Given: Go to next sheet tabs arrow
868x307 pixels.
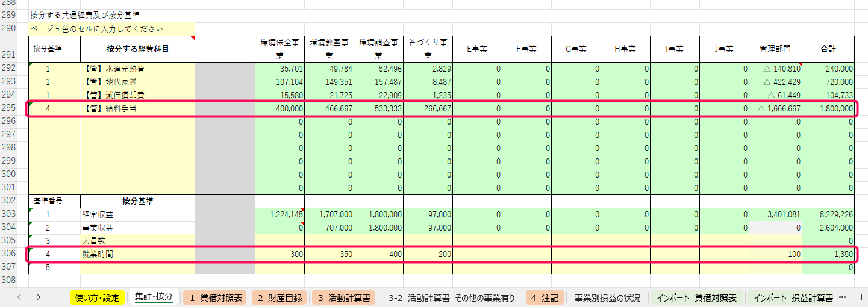Looking at the screenshot, I should (x=39, y=297).
